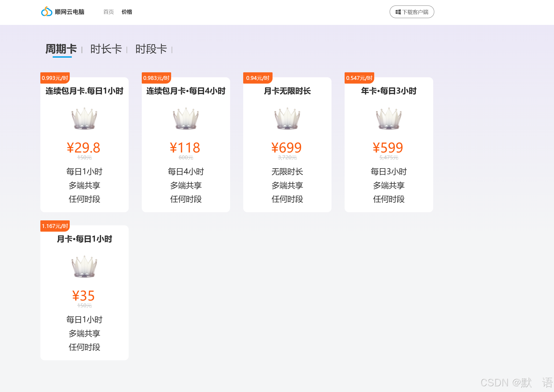The width and height of the screenshot is (554, 392).
Task: Select the 周期卡 tab
Action: click(61, 49)
